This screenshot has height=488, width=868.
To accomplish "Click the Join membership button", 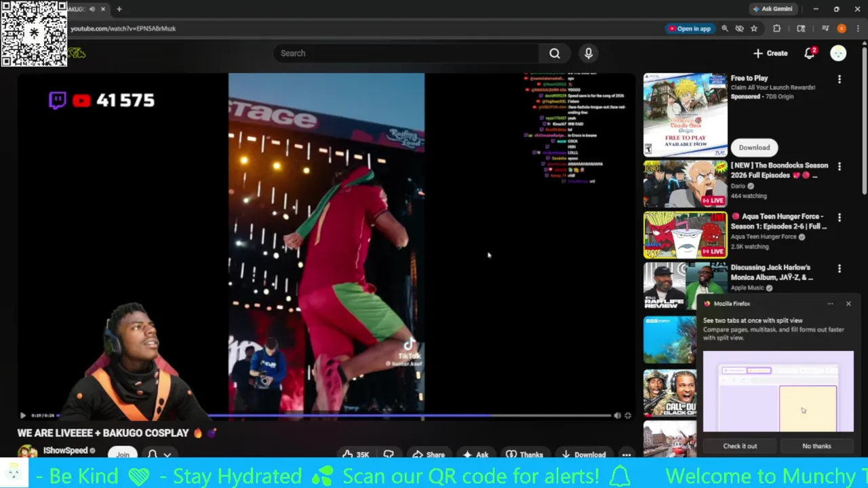I will coord(123,453).
